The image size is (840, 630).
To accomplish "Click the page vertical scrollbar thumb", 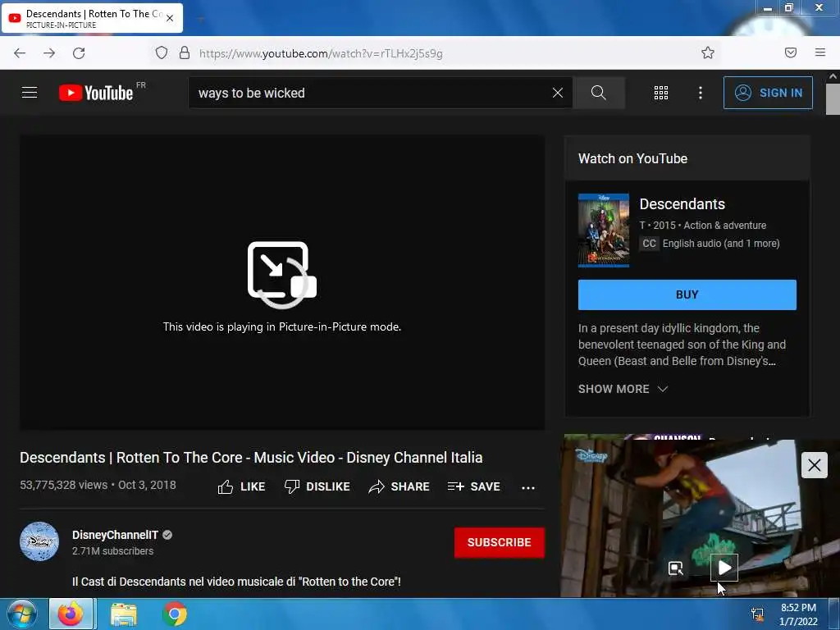I will coord(833,99).
